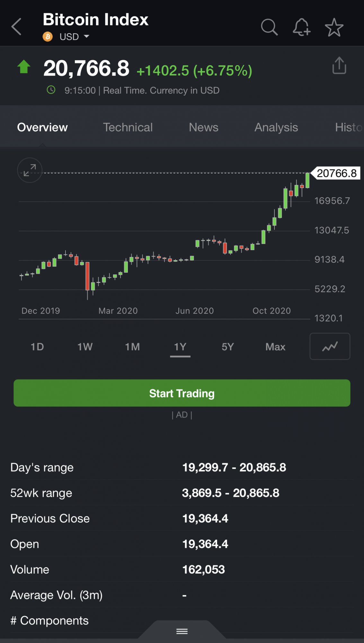The image size is (364, 643).
Task: Show the Max chart range
Action: 275,347
